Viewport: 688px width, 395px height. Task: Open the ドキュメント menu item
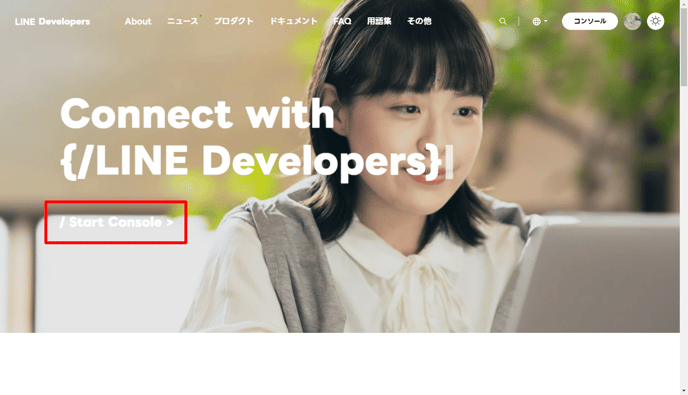[x=293, y=21]
